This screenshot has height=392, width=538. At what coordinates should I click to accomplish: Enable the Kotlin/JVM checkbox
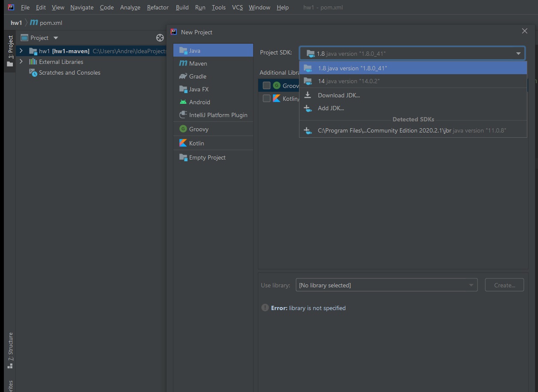click(266, 98)
